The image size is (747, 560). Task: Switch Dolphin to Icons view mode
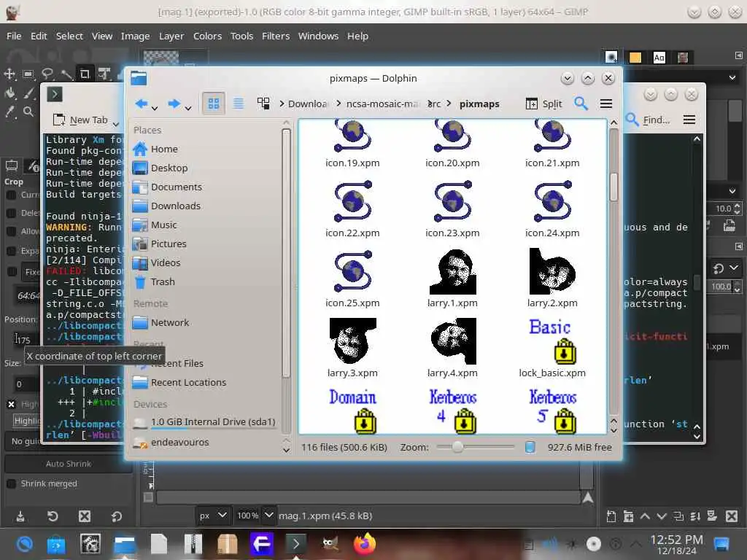[214, 104]
